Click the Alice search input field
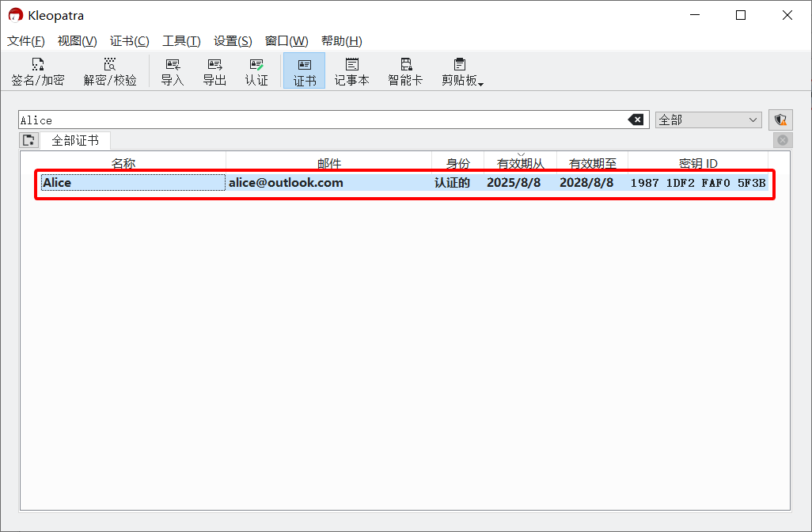812x532 pixels. [317, 120]
